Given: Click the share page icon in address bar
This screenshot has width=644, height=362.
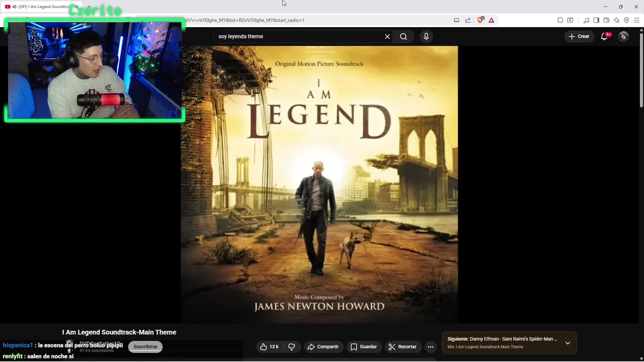Looking at the screenshot, I should (x=468, y=20).
